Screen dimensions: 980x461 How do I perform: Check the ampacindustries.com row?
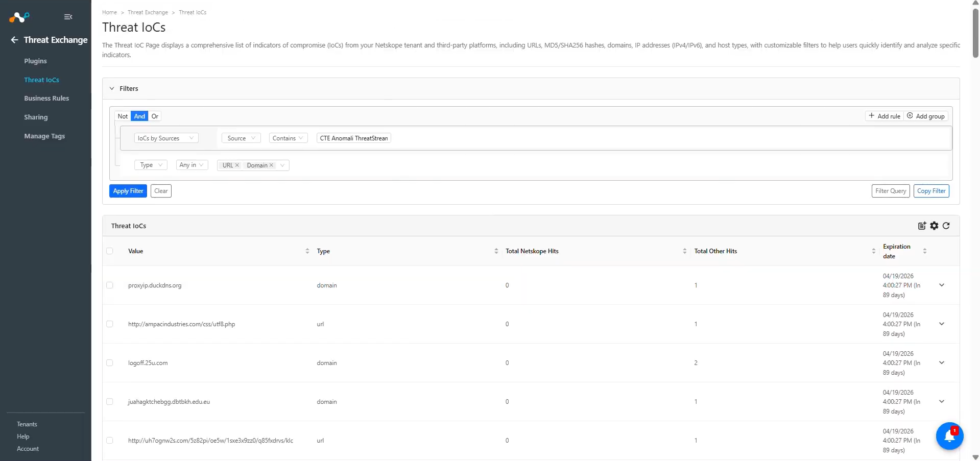point(110,324)
